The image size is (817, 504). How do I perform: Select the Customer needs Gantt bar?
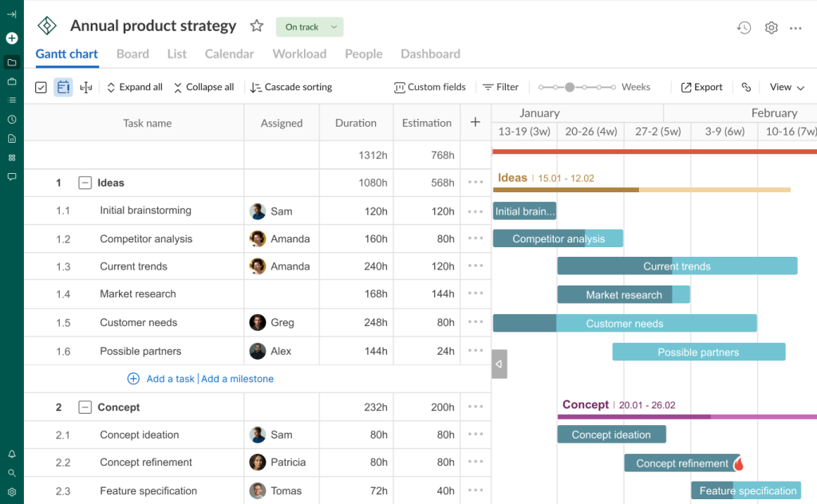625,323
